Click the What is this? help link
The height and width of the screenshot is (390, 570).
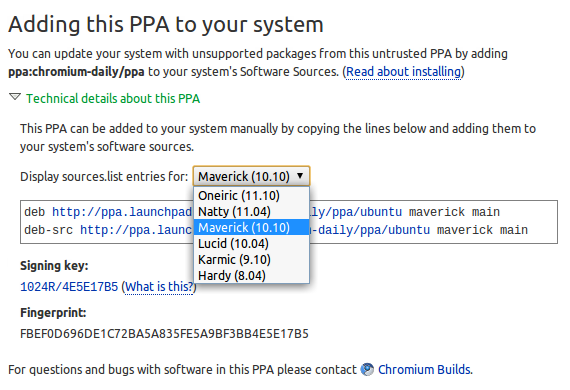[x=159, y=287]
